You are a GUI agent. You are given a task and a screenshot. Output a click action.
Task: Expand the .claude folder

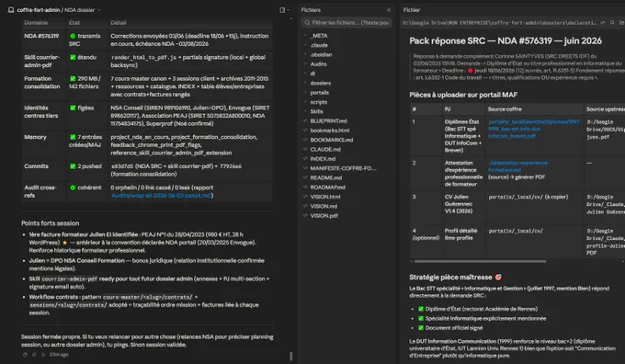click(x=305, y=45)
